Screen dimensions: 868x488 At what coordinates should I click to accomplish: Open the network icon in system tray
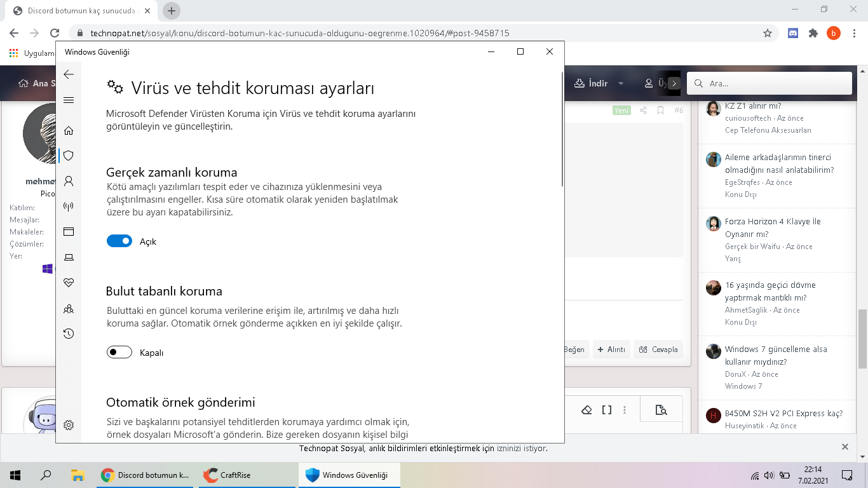pyautogui.click(x=754, y=475)
